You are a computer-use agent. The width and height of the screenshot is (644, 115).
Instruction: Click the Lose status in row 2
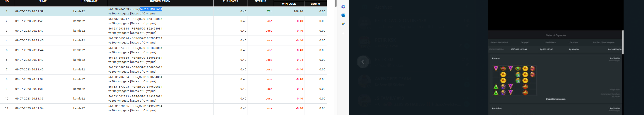click(x=269, y=21)
